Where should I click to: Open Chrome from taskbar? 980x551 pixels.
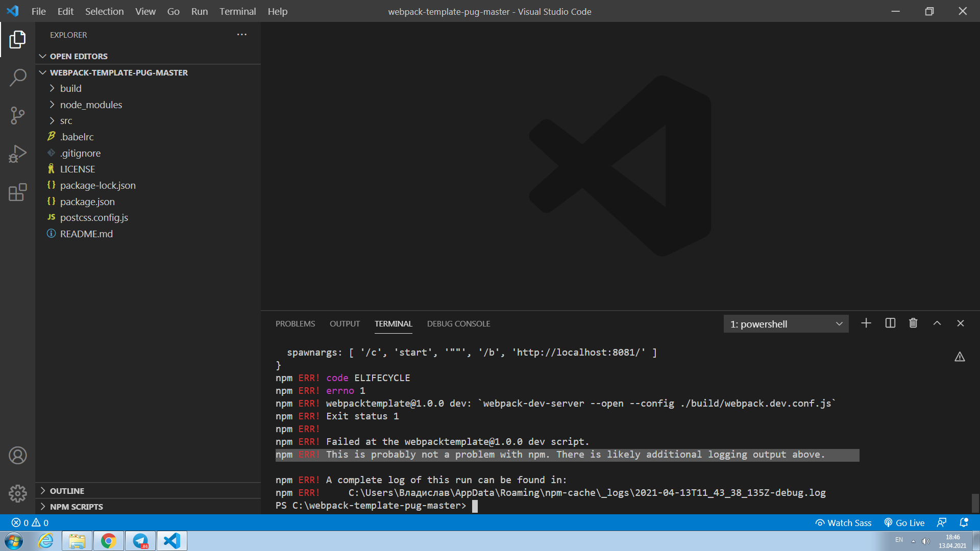108,541
